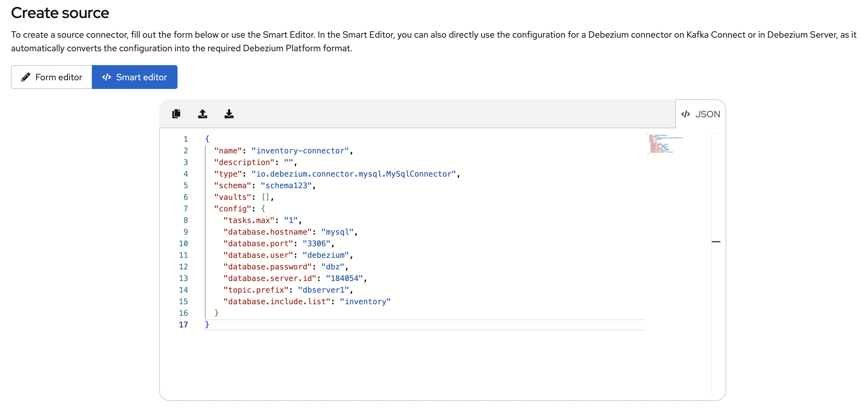Select the pencil icon on the Form editor tab
This screenshot has height=408, width=868.
pyautogui.click(x=26, y=77)
